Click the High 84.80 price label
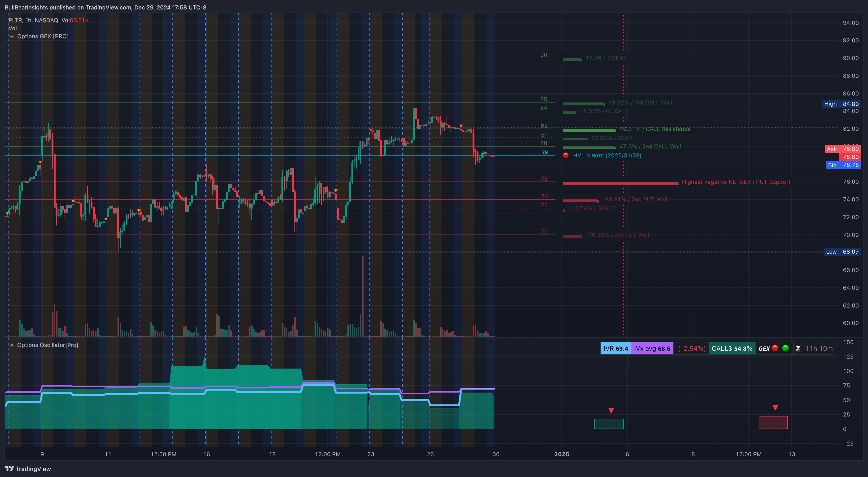Viewport: 868px width, 477px height. coord(841,104)
